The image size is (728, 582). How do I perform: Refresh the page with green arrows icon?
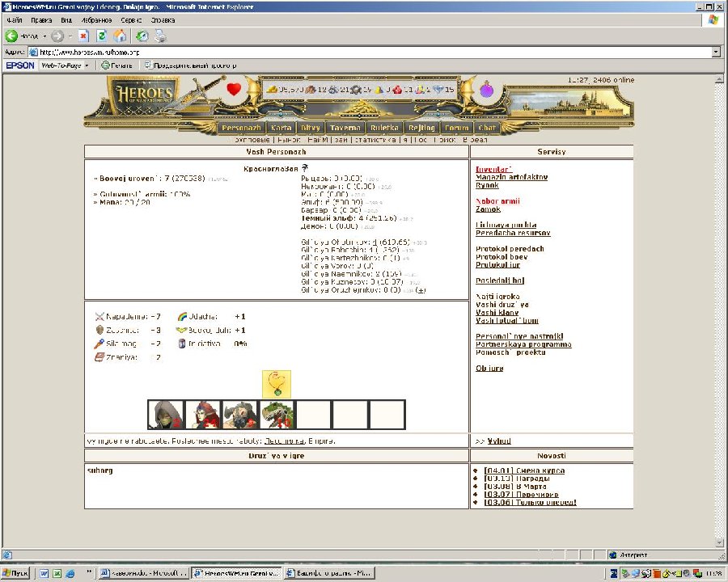(x=102, y=36)
